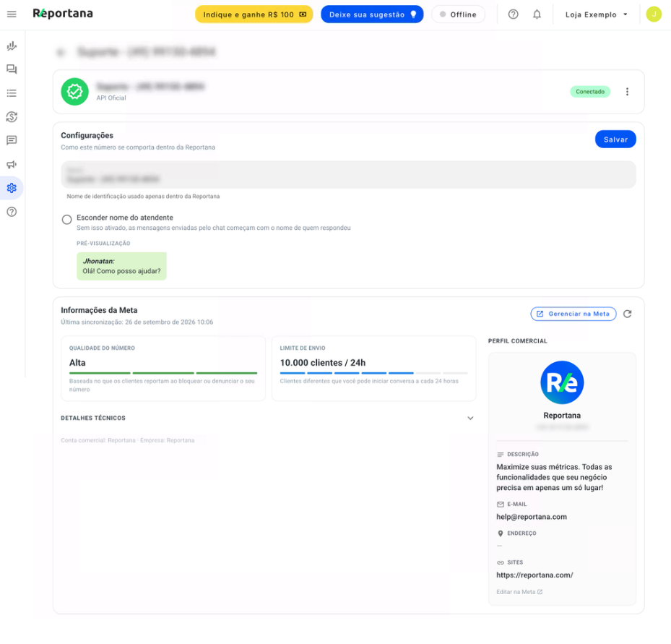Open the https://reportana.com/ site link
This screenshot has width=671, height=644.
pos(534,575)
